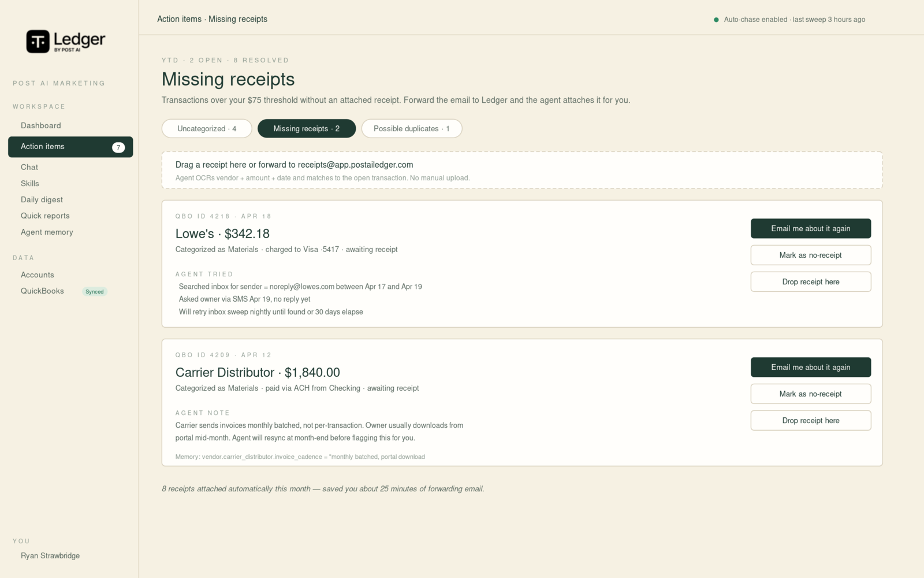924x578 pixels.
Task: Click the Carrier Distributor · $1,840.00 title
Action: click(258, 372)
